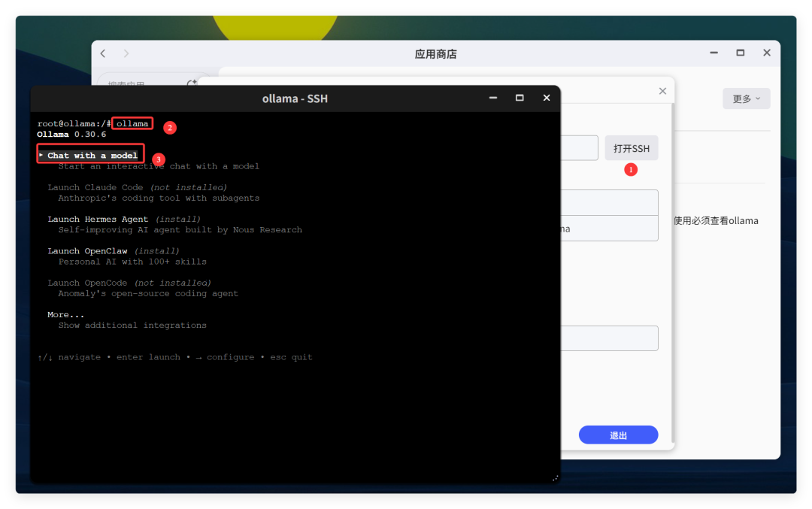Click the 应用商店 window title
The height and width of the screenshot is (509, 812).
pos(435,54)
